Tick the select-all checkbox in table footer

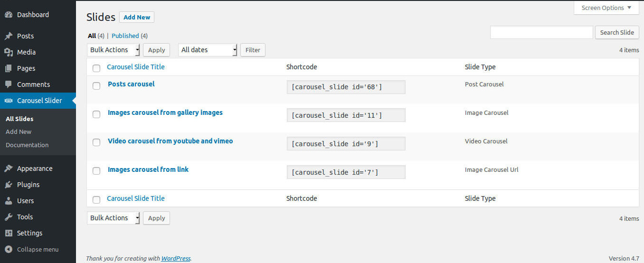(x=96, y=199)
